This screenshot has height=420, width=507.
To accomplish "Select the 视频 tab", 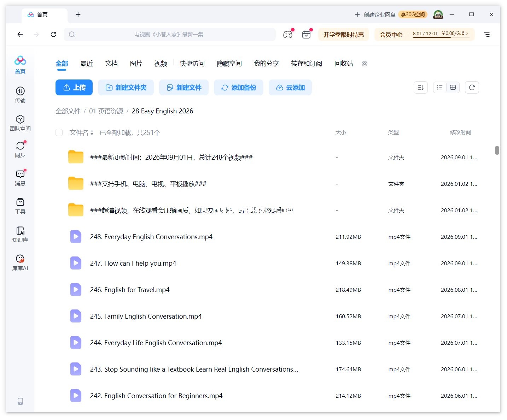I will pos(161,64).
